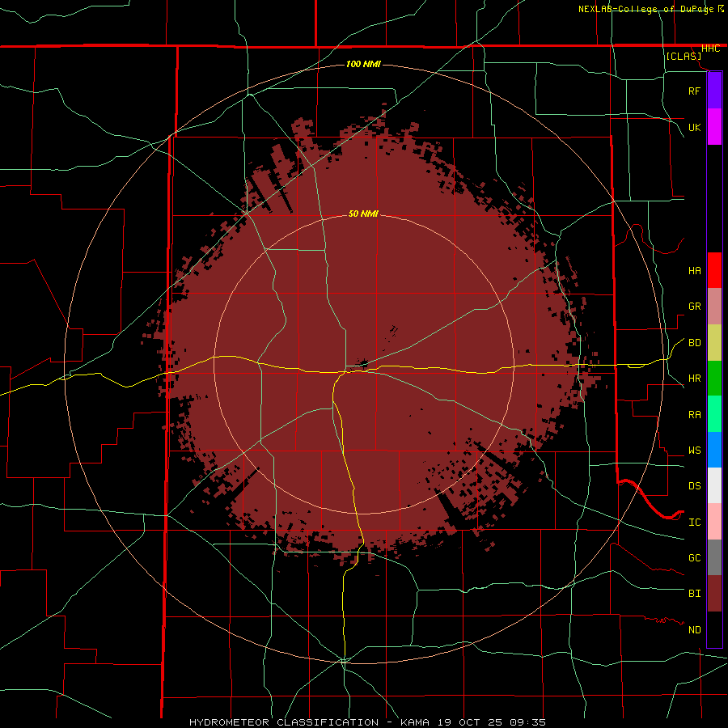Click the BD legend label
728x728 pixels.
coord(694,343)
